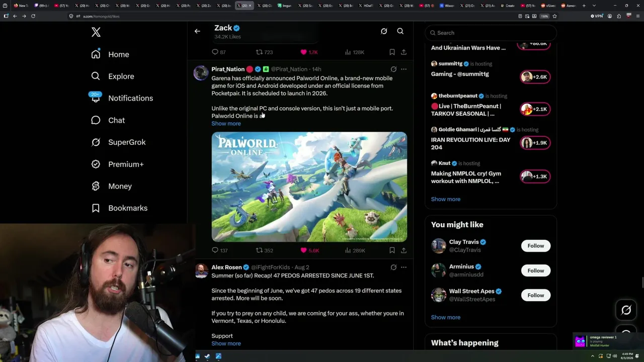Go back using the arrow beside Zack

coord(197,31)
